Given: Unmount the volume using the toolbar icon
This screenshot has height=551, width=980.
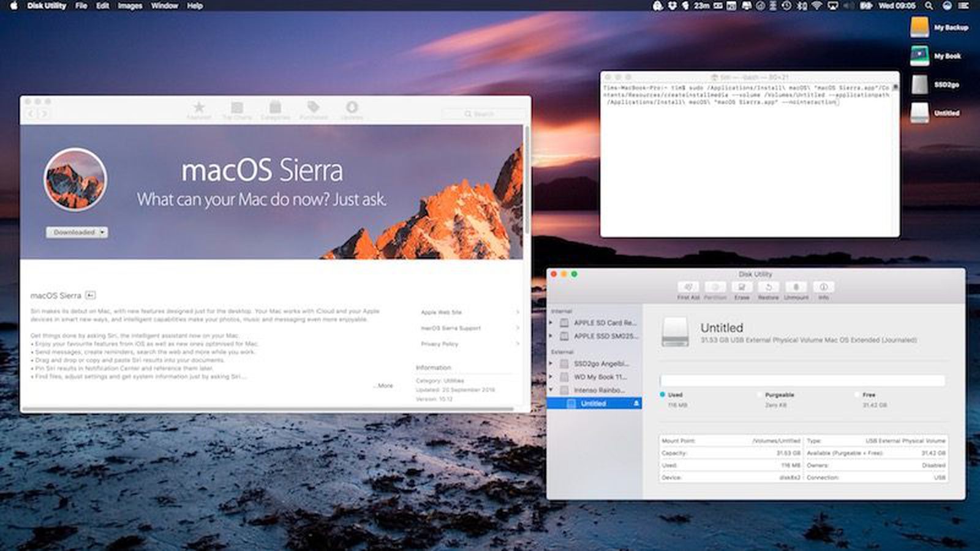Looking at the screenshot, I should (796, 288).
